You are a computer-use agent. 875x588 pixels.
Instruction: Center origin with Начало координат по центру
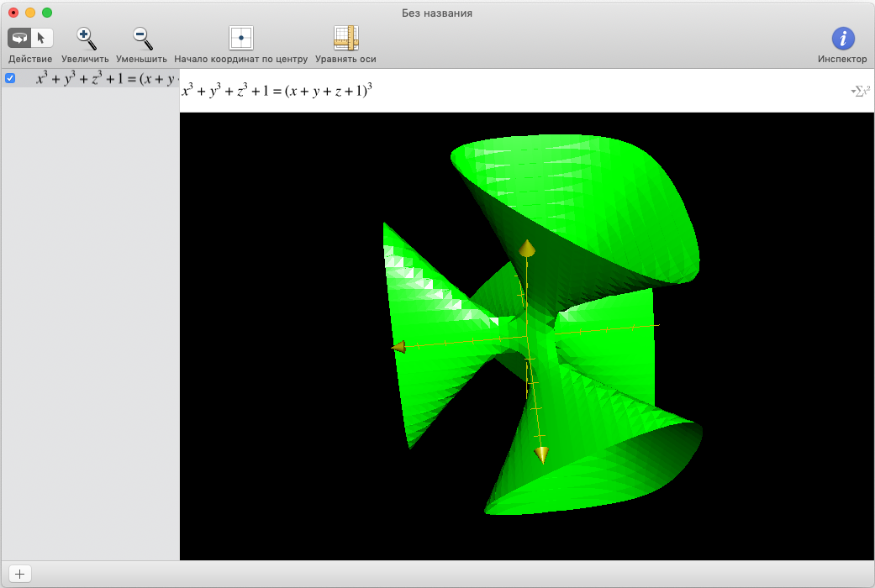click(241, 38)
